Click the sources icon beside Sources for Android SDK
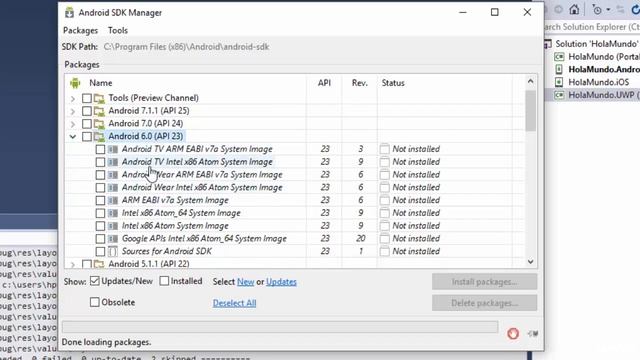 pyautogui.click(x=113, y=251)
